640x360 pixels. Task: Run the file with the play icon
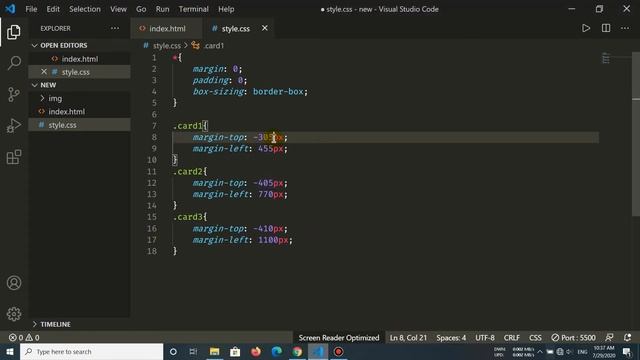586,28
